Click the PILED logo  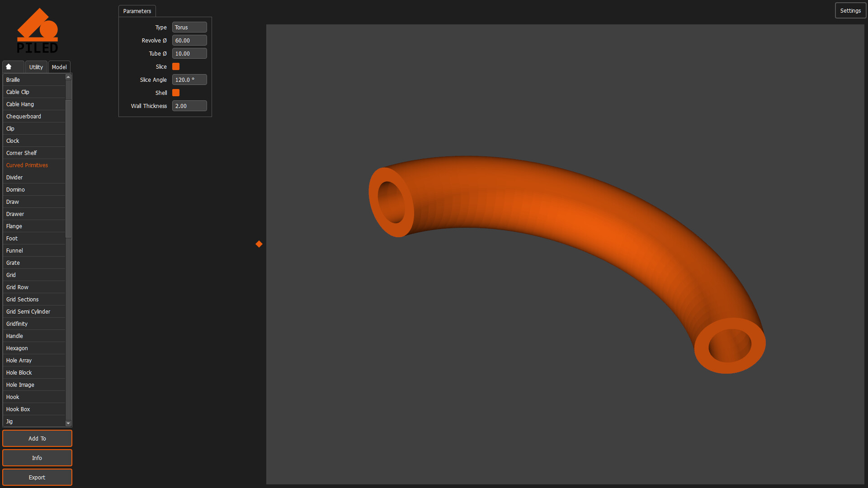tap(38, 30)
